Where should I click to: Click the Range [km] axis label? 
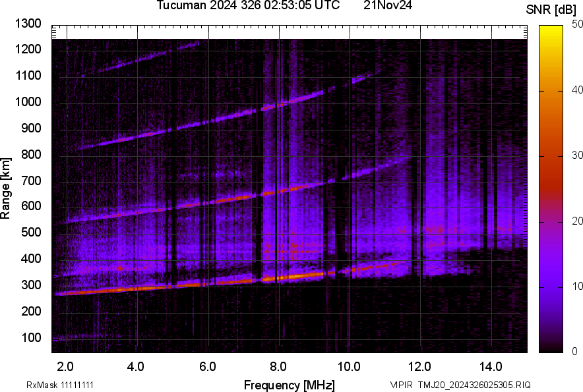6,188
